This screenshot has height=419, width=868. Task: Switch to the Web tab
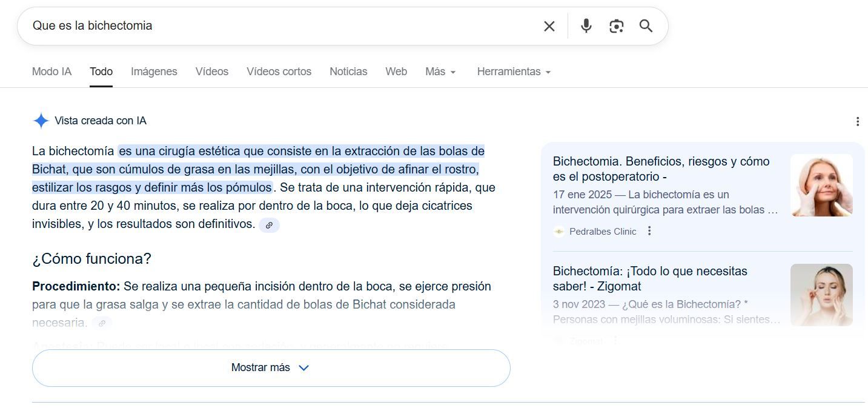click(396, 72)
